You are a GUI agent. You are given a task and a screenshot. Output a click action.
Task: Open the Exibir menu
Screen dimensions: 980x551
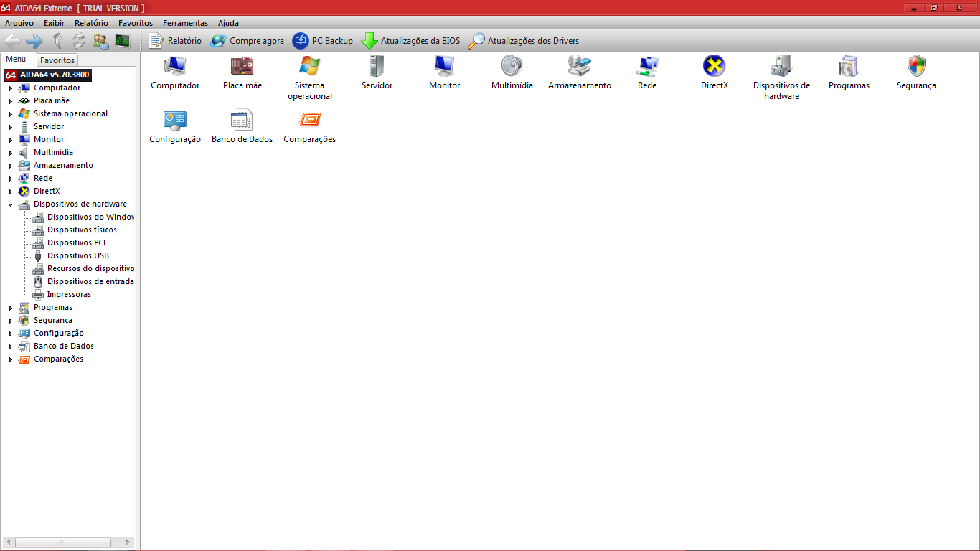point(54,23)
